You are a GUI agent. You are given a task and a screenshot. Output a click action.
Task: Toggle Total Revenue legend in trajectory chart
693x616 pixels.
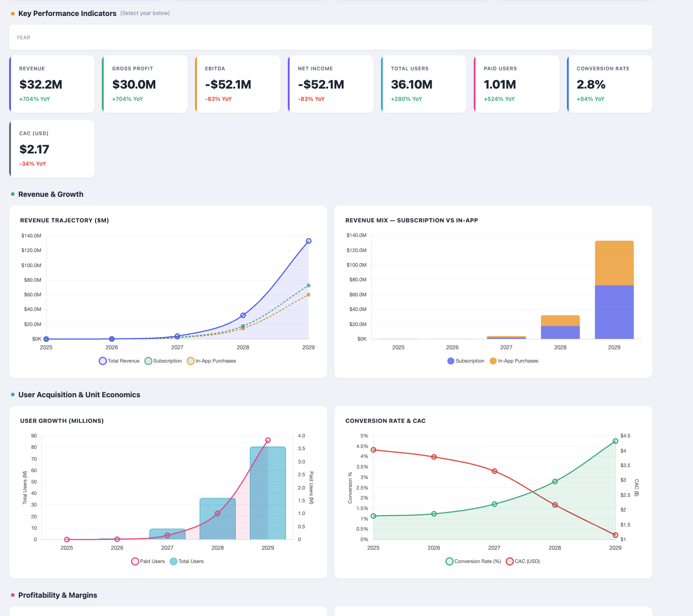119,361
